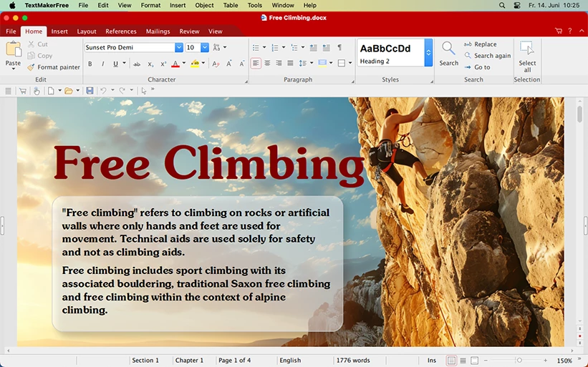The image size is (588, 367).
Task: Click the subscript icon
Action: pyautogui.click(x=150, y=64)
